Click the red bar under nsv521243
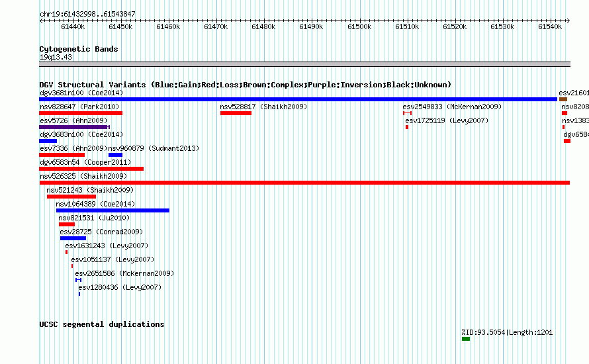 (x=71, y=197)
